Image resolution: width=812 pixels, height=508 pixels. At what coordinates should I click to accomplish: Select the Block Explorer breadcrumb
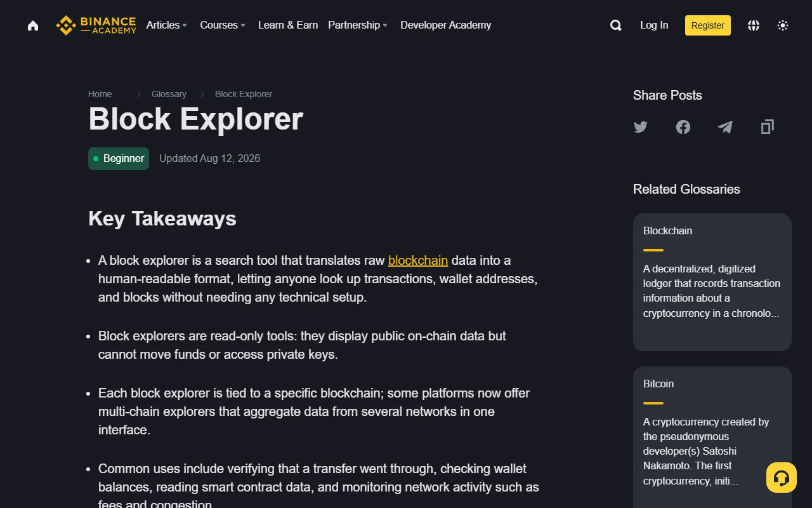(244, 94)
